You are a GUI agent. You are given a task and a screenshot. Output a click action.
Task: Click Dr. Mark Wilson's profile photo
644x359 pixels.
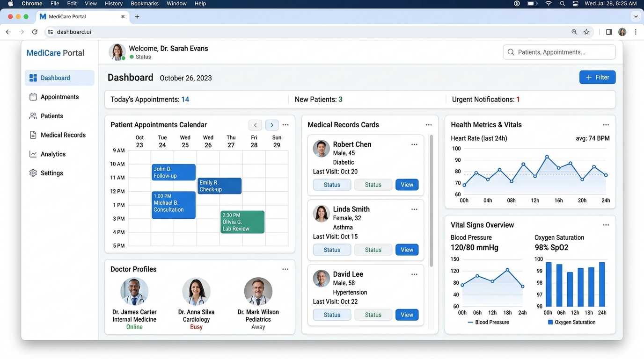pyautogui.click(x=258, y=291)
